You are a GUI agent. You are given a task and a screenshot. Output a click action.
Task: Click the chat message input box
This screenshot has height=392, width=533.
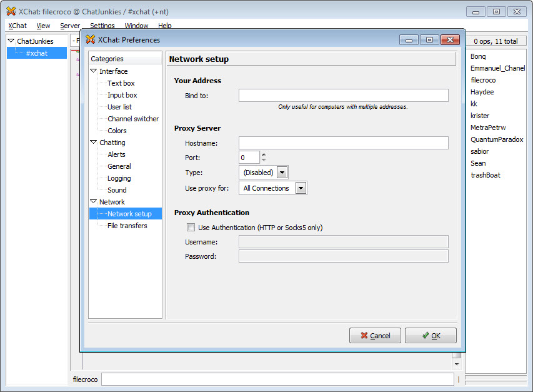pyautogui.click(x=277, y=379)
